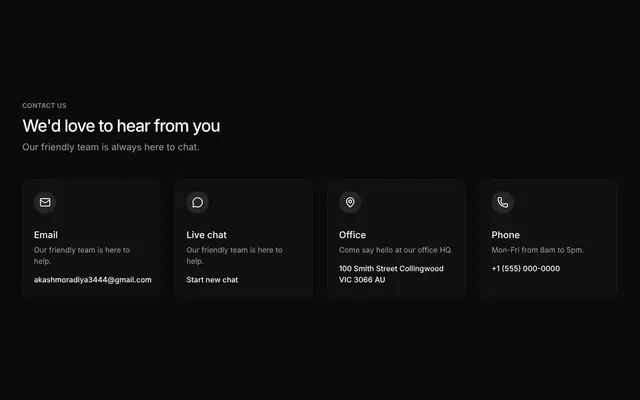Click the telephone handset Phone icon
Screen dimensions: 640x400
tap(502, 202)
